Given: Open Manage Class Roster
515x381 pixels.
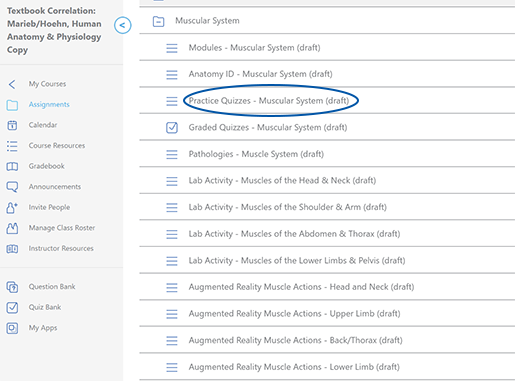Looking at the screenshot, I should (x=62, y=228).
